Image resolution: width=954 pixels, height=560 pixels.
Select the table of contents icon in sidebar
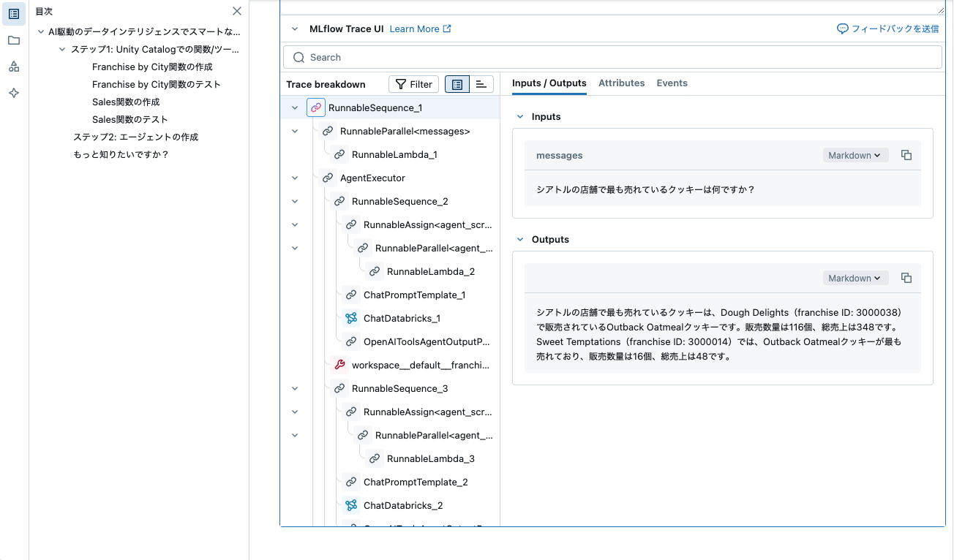[x=14, y=14]
